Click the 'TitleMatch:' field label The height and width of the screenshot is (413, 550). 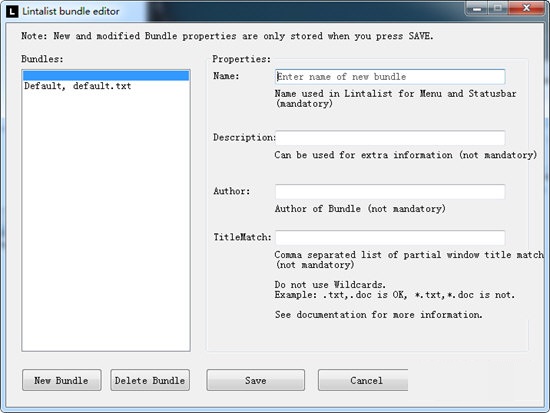[242, 237]
